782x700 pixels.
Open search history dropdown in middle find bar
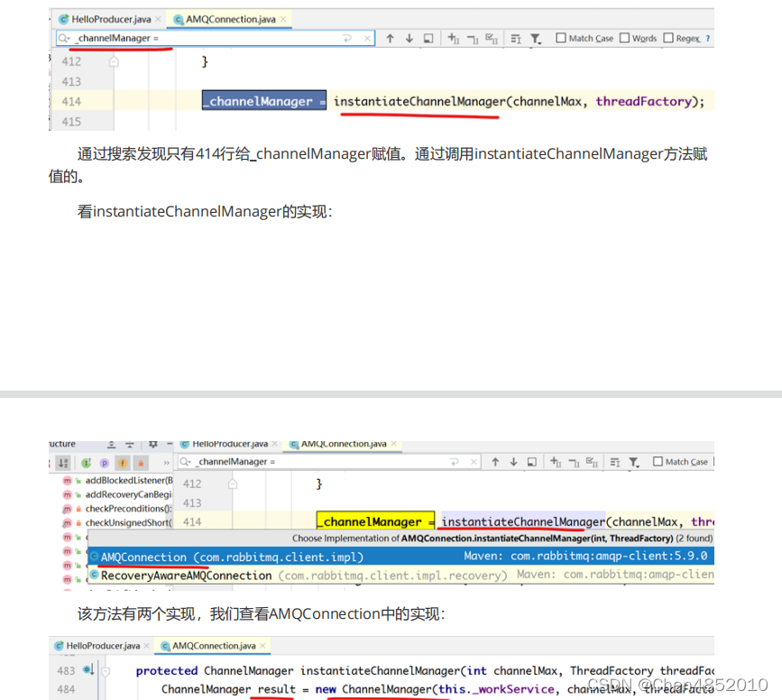click(x=186, y=462)
